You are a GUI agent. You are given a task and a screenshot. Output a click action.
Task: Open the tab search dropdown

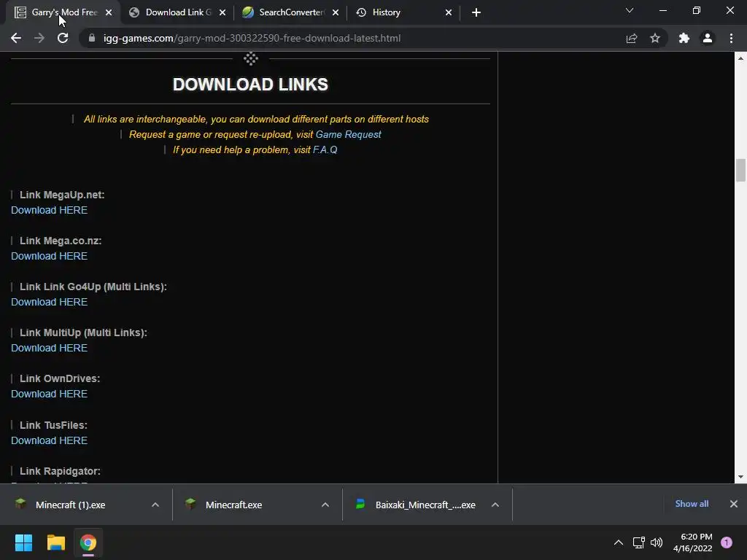(630, 10)
